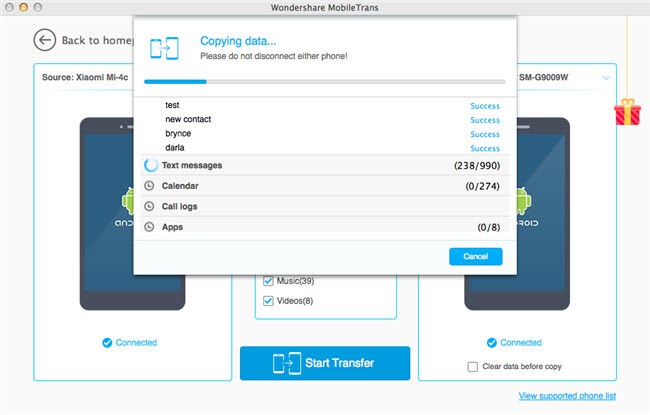Click the spinning loader beside Text messages
Viewport: 650px width, 415px height.
(151, 165)
